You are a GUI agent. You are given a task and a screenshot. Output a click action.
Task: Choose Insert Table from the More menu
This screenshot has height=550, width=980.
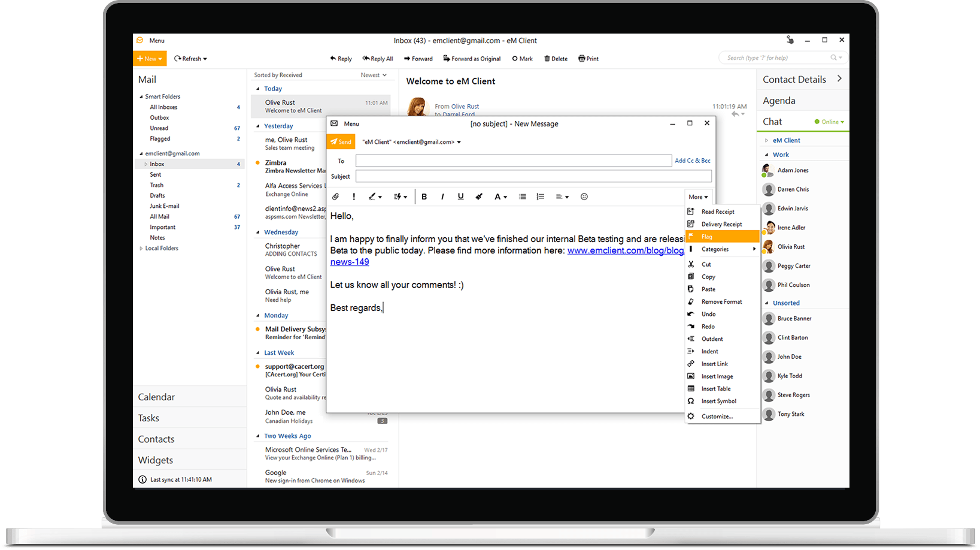[716, 389]
